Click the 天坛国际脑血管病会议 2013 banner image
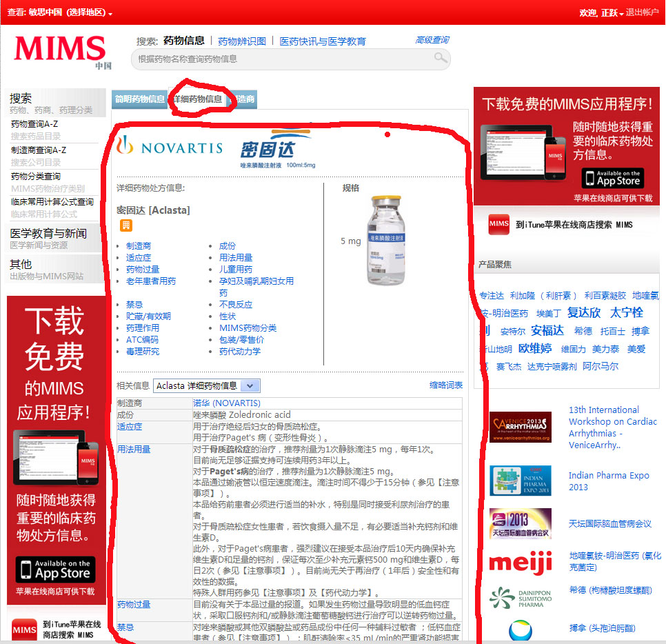 click(521, 523)
